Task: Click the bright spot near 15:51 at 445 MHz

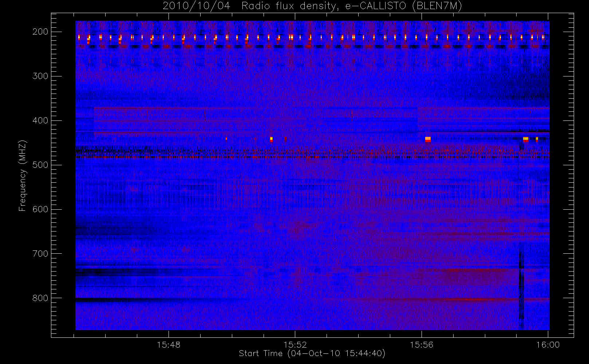Action: click(x=271, y=139)
